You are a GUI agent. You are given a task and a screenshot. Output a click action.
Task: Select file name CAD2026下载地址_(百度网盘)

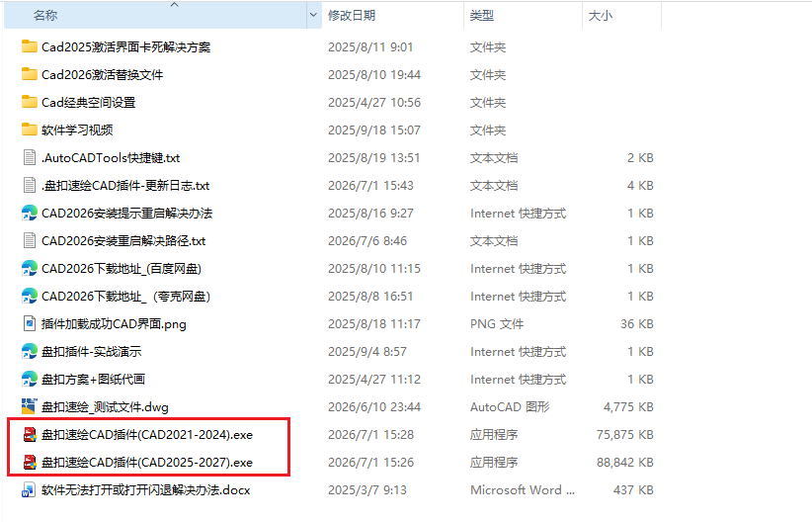(x=122, y=269)
